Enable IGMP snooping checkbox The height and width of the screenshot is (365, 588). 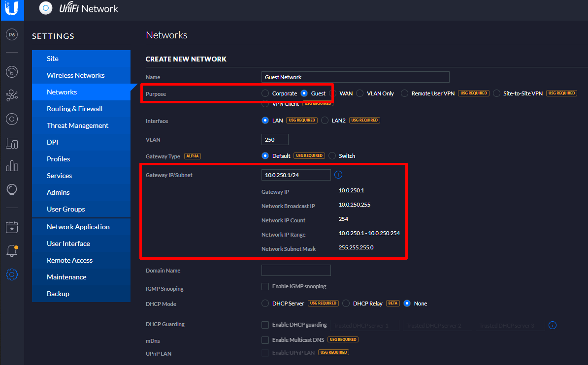point(265,286)
